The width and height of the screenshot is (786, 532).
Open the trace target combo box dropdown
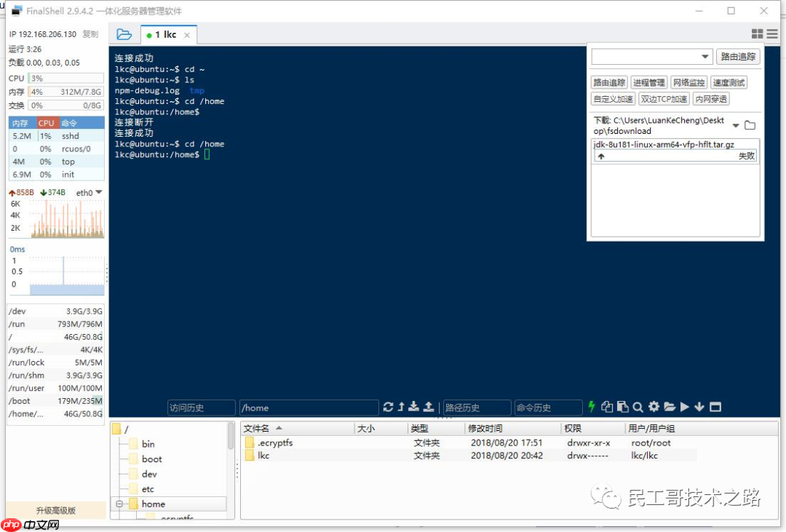tap(704, 57)
